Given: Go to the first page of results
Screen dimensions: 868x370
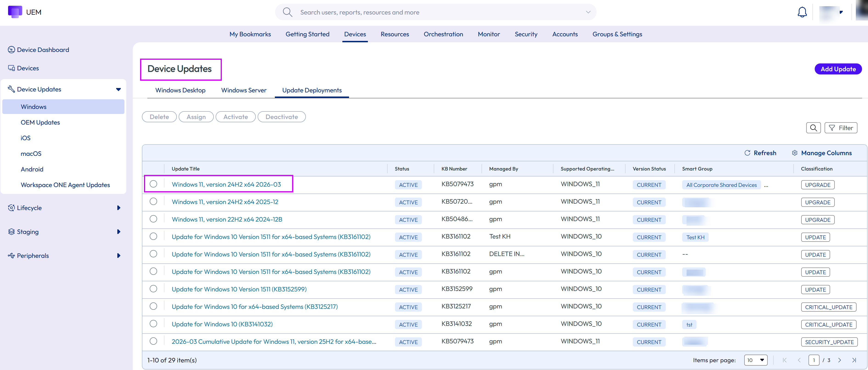Looking at the screenshot, I should pyautogui.click(x=784, y=360).
